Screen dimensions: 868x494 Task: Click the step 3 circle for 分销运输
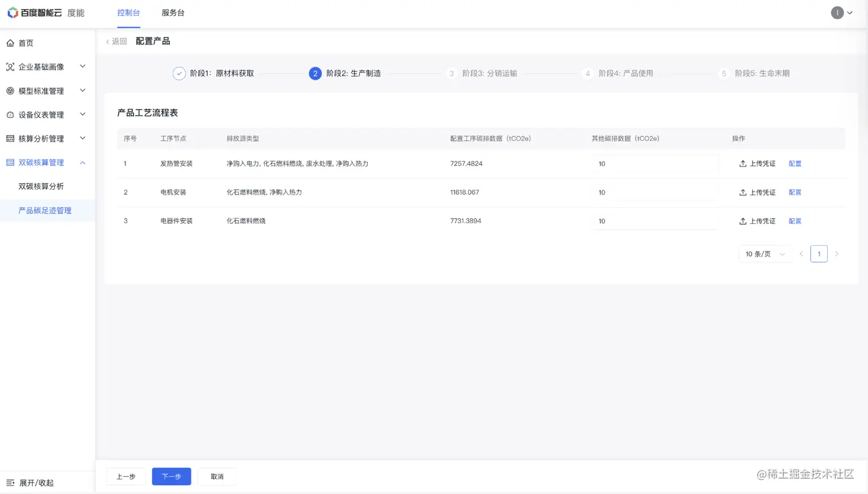[452, 74]
